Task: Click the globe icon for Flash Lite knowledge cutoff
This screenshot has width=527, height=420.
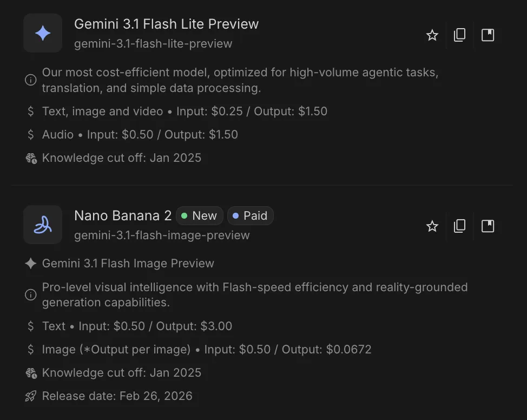Action: [31, 157]
